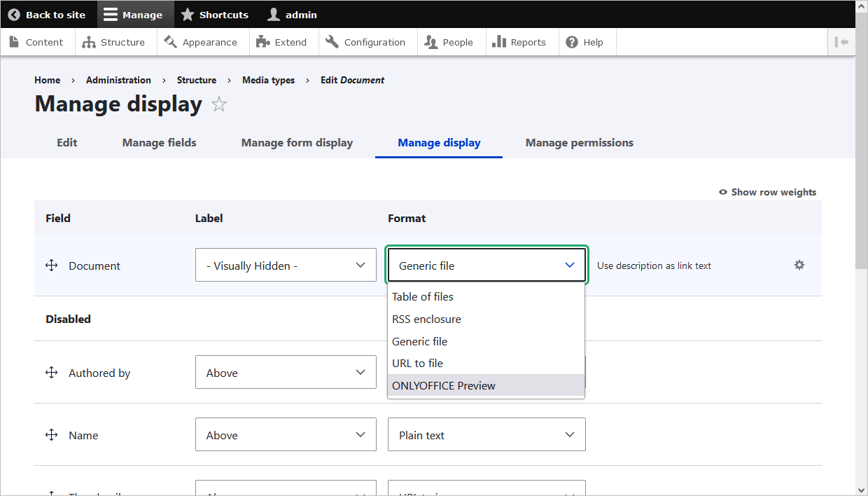Click the Authored by drag handle
The width and height of the screenshot is (868, 496).
click(51, 373)
